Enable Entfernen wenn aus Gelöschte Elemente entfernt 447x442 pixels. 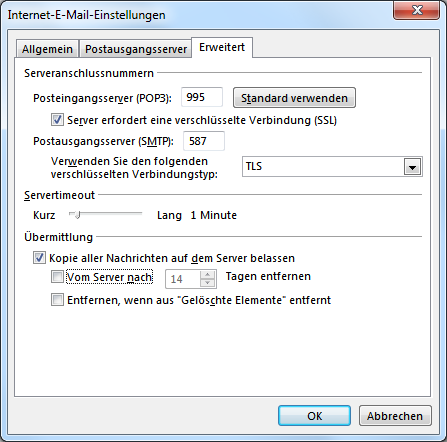pos(57,300)
